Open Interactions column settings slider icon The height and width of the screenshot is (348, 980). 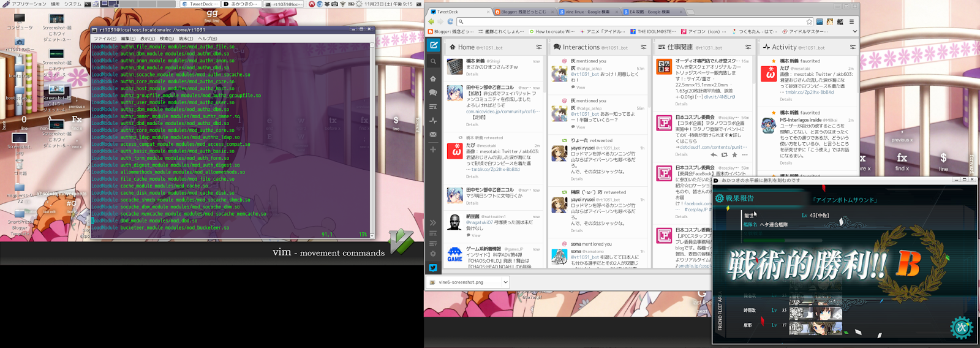(x=644, y=47)
